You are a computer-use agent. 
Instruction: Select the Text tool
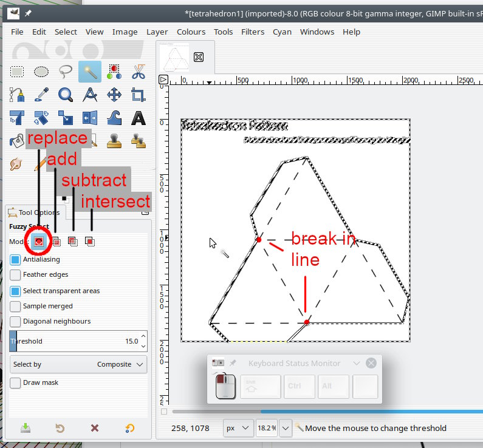139,118
